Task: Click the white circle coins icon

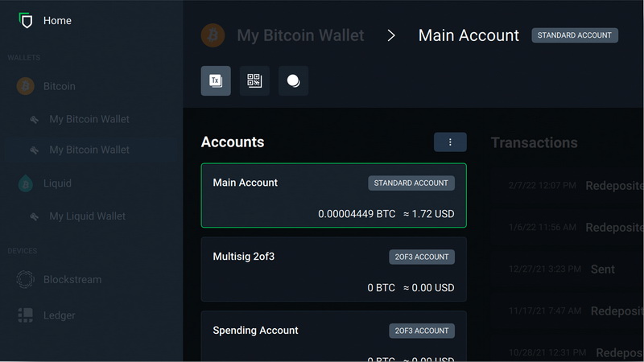Action: [293, 80]
